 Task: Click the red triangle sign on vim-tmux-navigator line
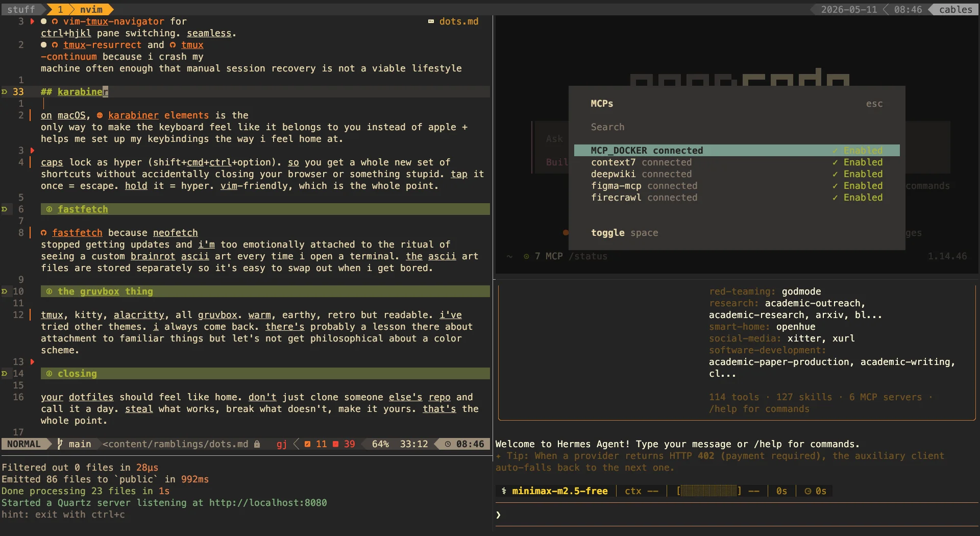pos(32,21)
